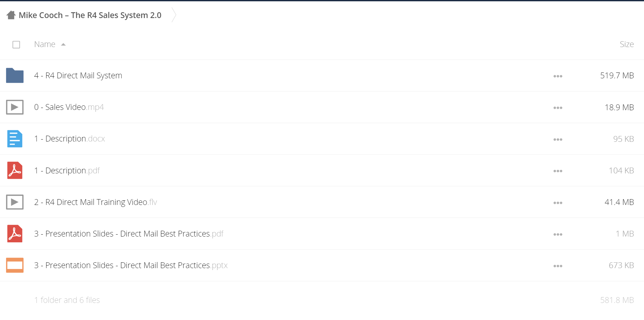Open the more-actions menu for 1 - Description.pdf
Screen dimensions: 644x320
coord(558,171)
